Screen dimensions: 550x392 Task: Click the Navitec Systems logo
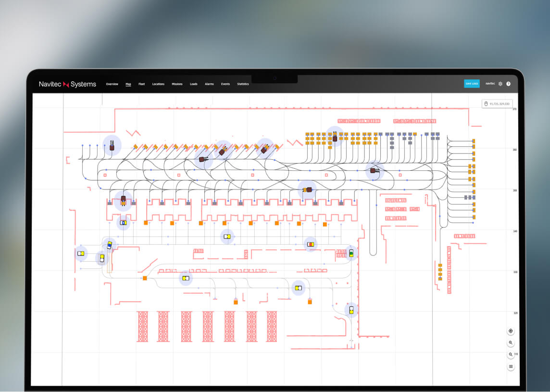pos(67,84)
